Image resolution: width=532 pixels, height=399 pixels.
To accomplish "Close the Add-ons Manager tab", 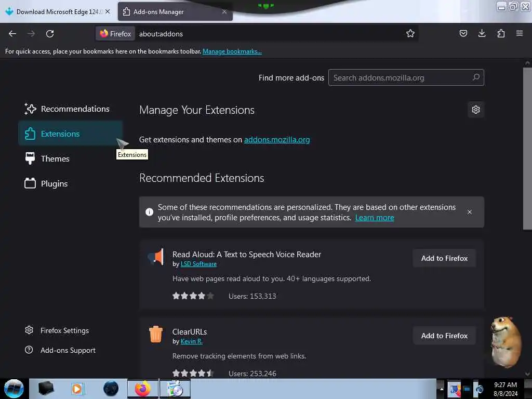I will (224, 11).
